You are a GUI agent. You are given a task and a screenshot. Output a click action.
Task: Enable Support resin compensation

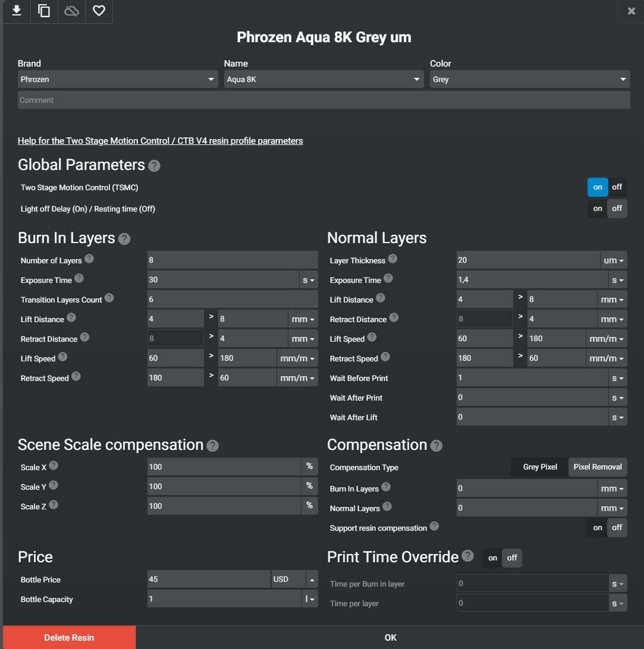597,528
